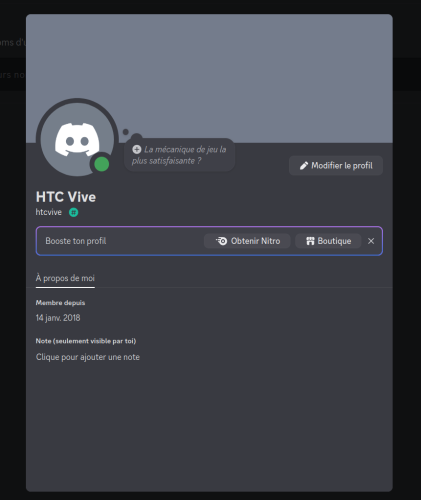Click the Note seulement visible par toi heading
The image size is (421, 500).
pos(86,341)
